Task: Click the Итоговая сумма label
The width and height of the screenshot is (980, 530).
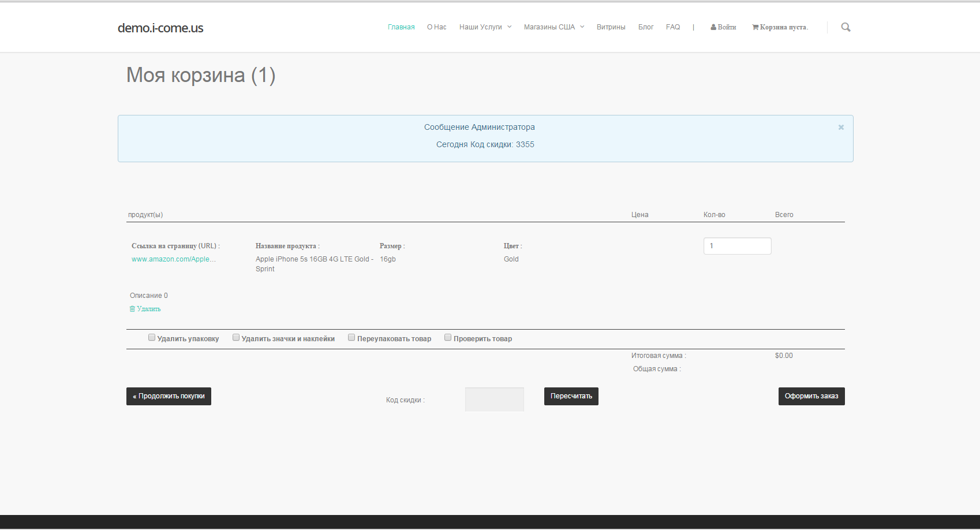Action: tap(659, 356)
